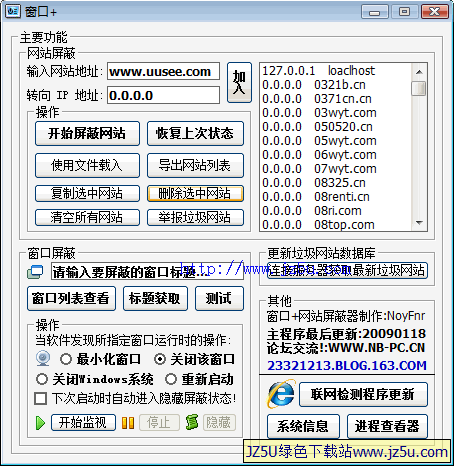Image resolution: width=454 pixels, height=466 pixels.
Task: Click the orange pause icon beside 停止
Action: coord(128,423)
